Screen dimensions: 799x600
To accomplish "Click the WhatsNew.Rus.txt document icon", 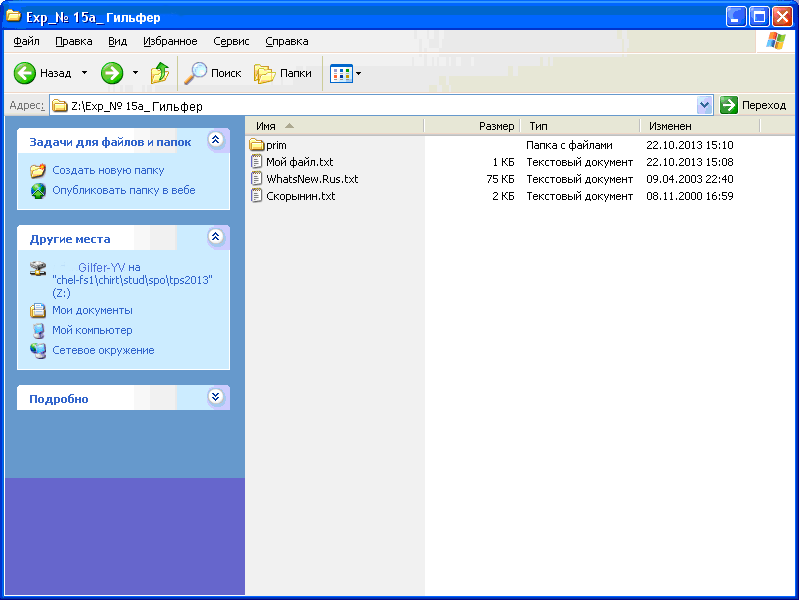I will (257, 179).
